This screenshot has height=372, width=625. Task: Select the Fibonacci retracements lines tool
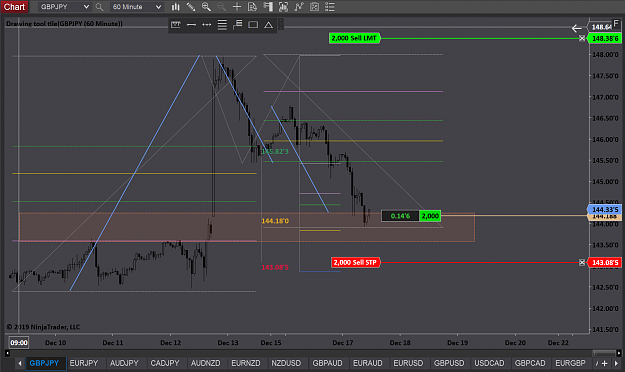coord(222,25)
